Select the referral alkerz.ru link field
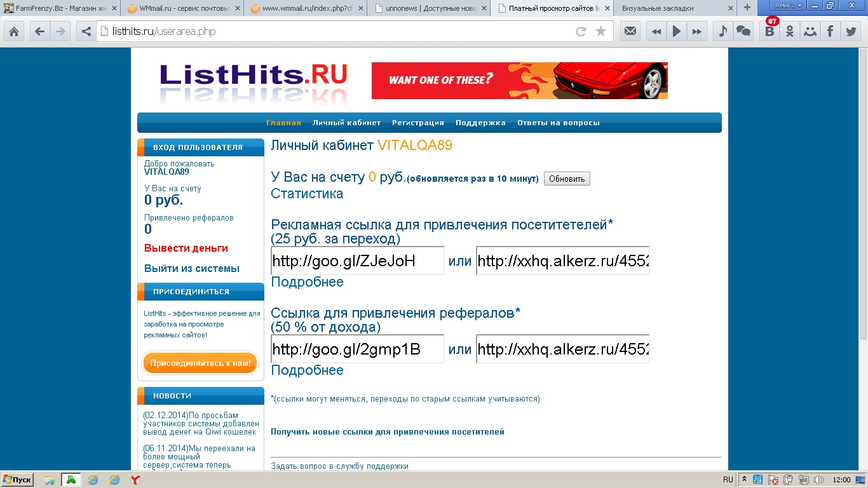The width and height of the screenshot is (868, 488). (562, 349)
